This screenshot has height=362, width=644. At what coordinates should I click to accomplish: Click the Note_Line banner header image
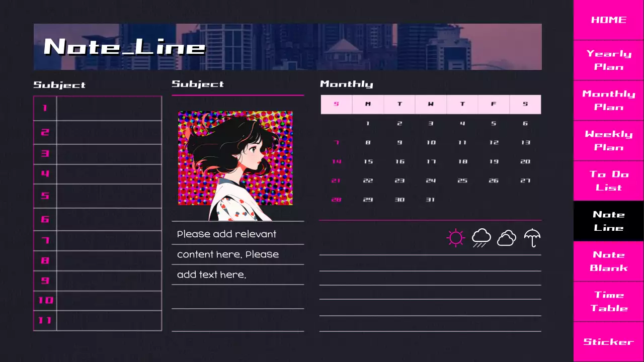pyautogui.click(x=287, y=46)
